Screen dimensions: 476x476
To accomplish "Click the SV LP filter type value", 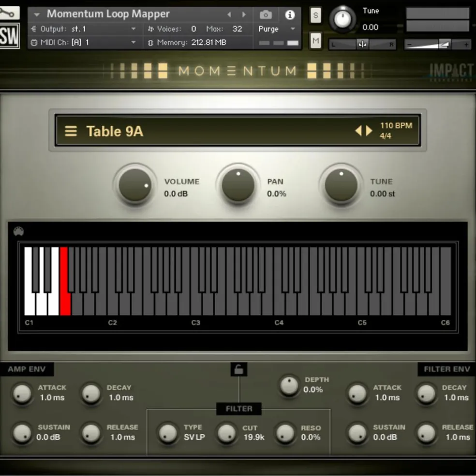I will pos(194,437).
